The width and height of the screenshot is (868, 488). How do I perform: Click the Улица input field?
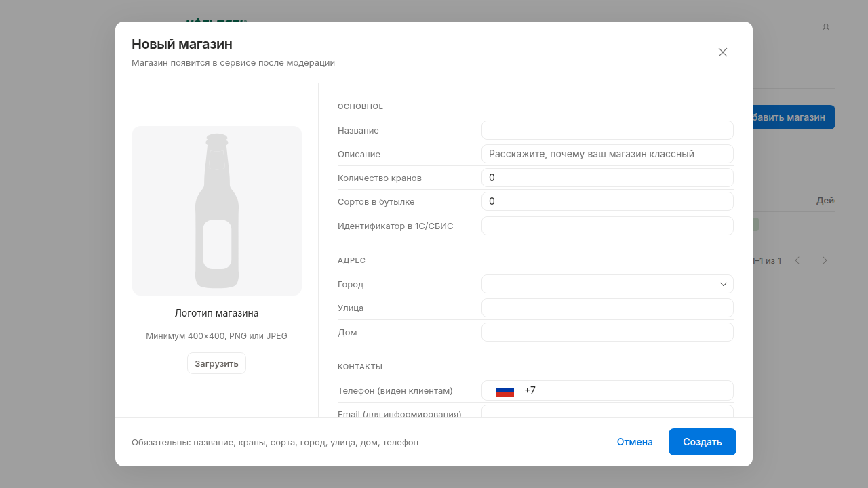point(608,308)
